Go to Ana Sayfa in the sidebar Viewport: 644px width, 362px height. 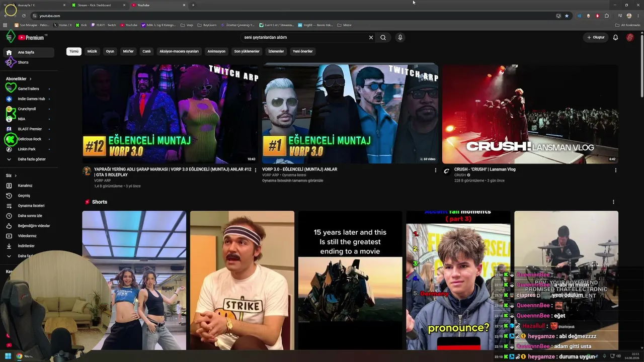point(28,52)
